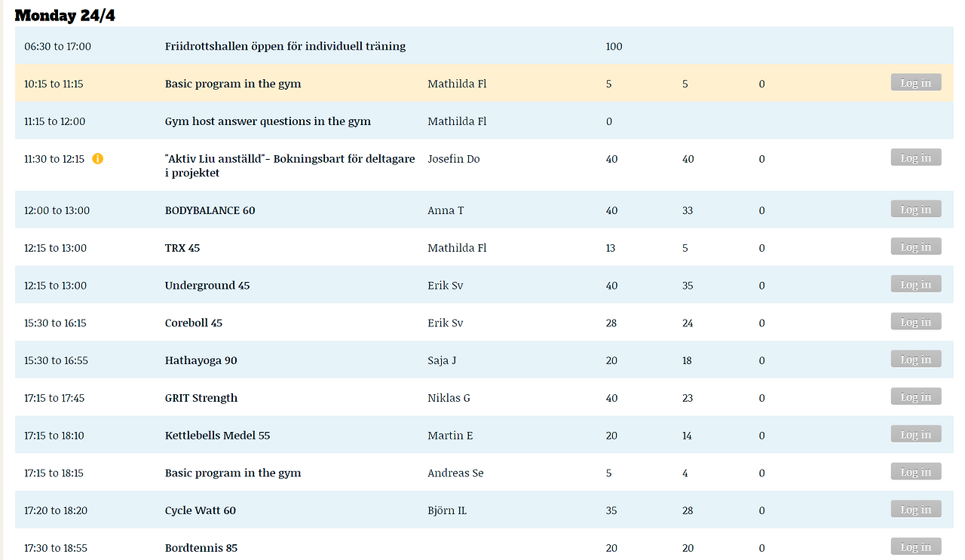Select instructor Mathilda Fl on the TRX row

pyautogui.click(x=457, y=247)
